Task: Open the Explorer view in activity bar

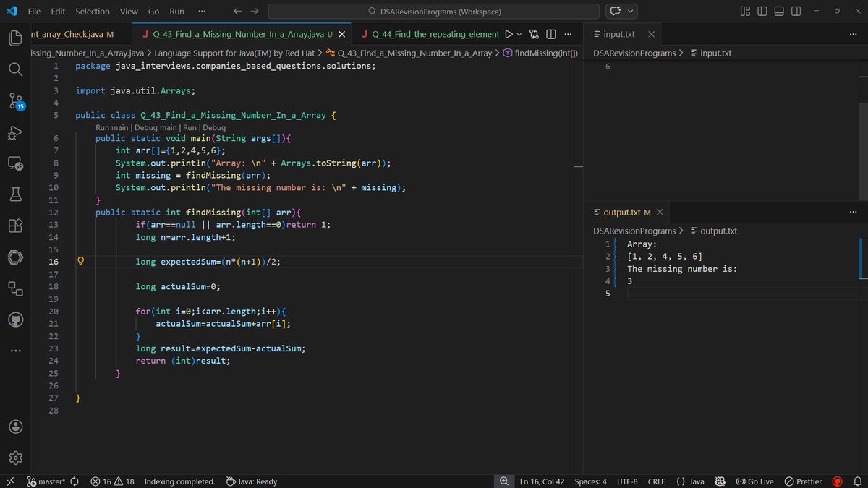Action: (16, 38)
